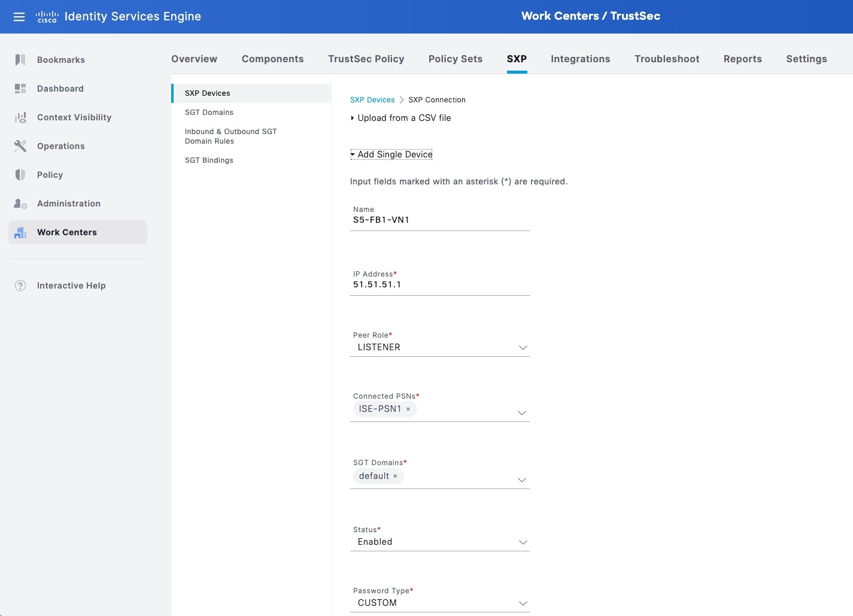
Task: Click the SXP Devices breadcrumb link
Action: point(372,100)
